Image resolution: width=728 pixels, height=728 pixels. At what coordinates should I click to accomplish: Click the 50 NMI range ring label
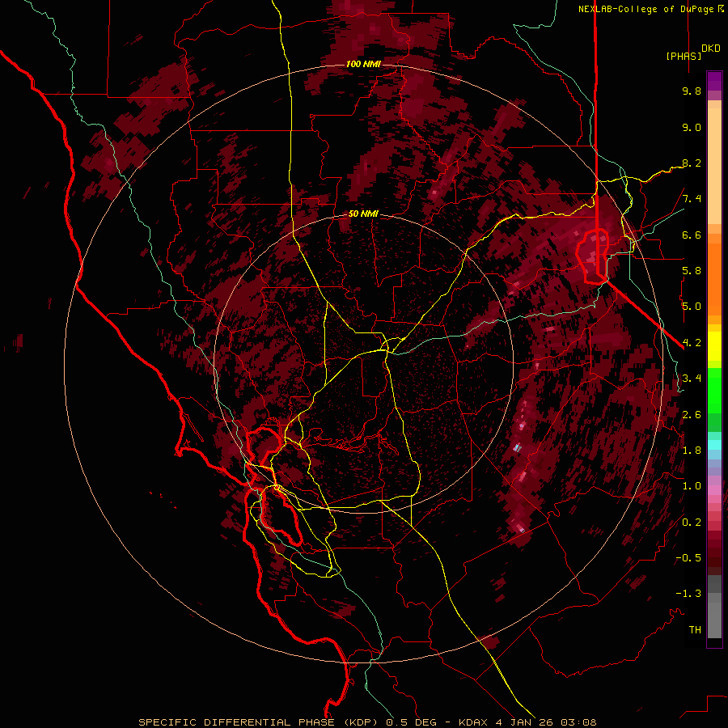click(x=363, y=214)
